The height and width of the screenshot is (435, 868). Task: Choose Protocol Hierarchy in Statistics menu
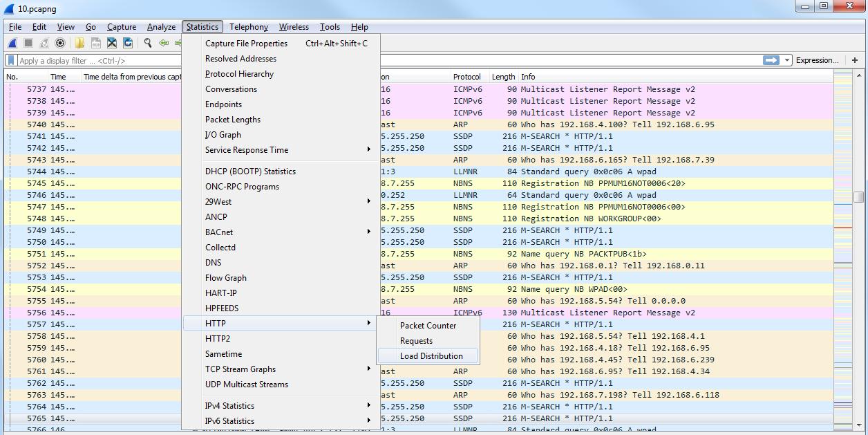239,74
